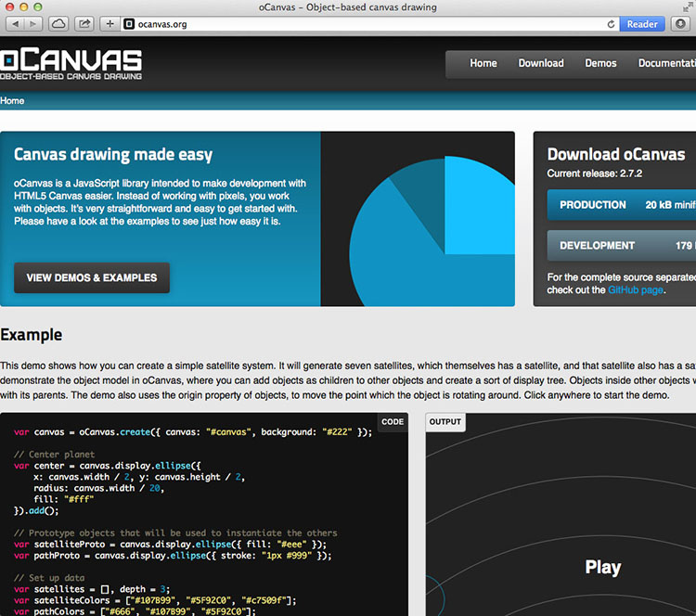Viewport: 696px width, 616px height.
Task: Enter full screen with the window resize icon
Action: [x=687, y=7]
